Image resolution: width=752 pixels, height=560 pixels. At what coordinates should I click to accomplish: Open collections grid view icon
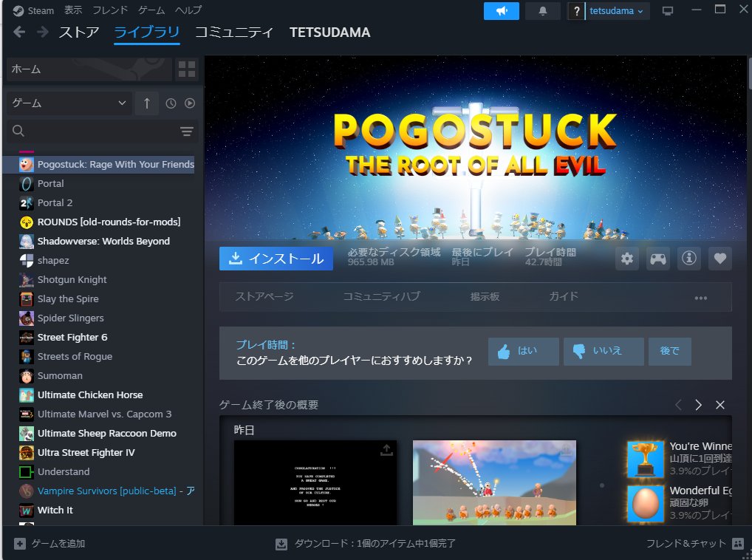point(187,69)
